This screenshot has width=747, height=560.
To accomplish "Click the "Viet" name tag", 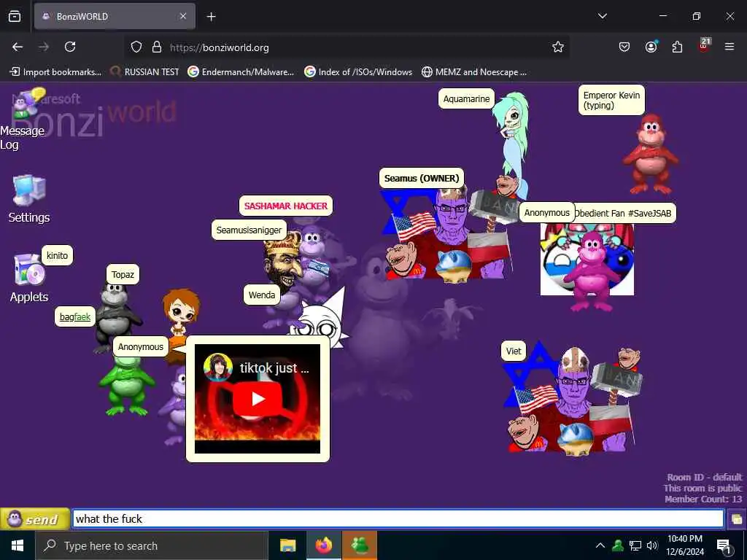I will pos(514,351).
